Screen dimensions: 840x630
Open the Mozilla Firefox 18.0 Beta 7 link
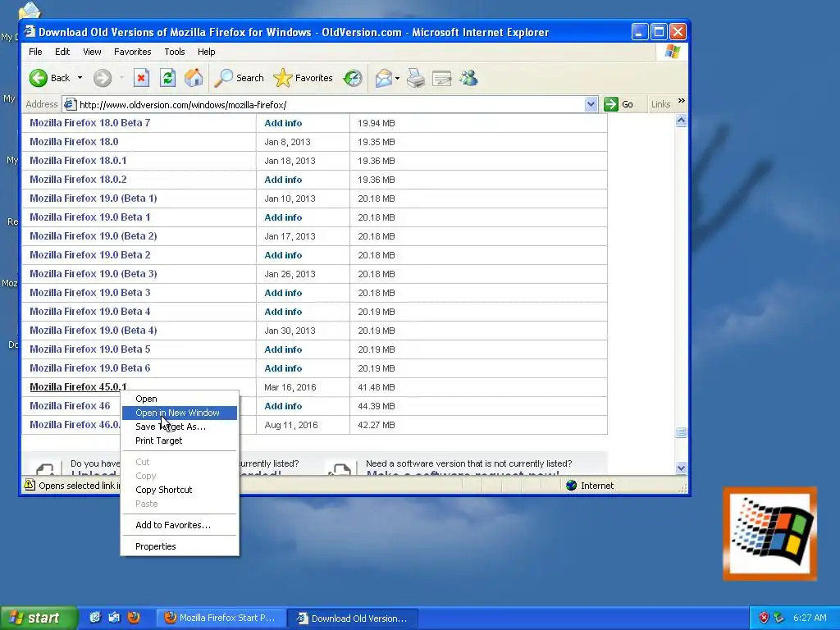[x=90, y=123]
